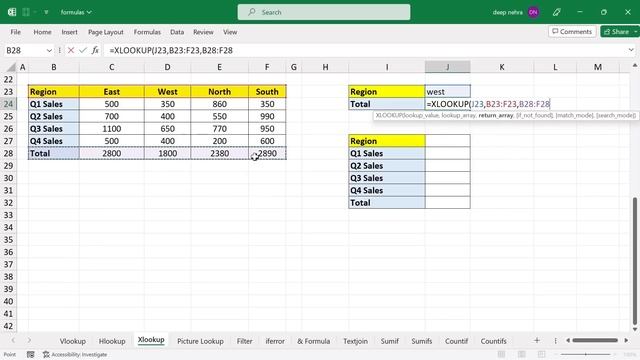
Task: Switch to the Filter sheet
Action: pyautogui.click(x=244, y=341)
